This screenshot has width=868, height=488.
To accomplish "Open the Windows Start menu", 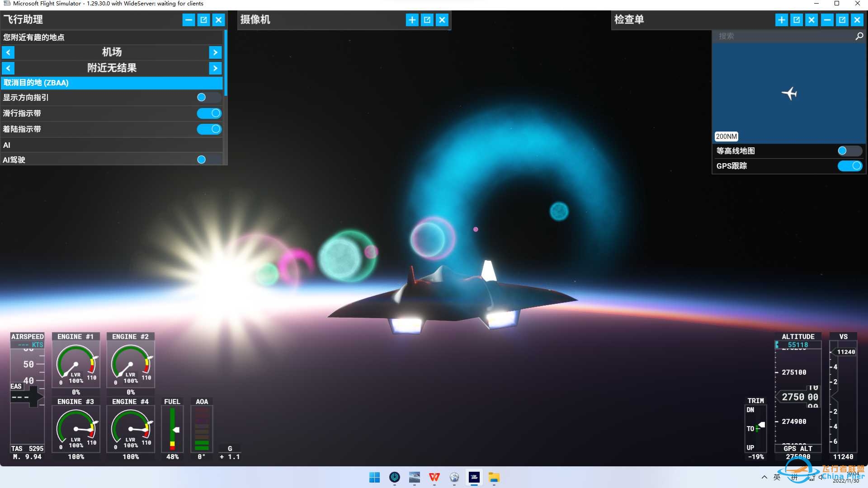I will 374,477.
